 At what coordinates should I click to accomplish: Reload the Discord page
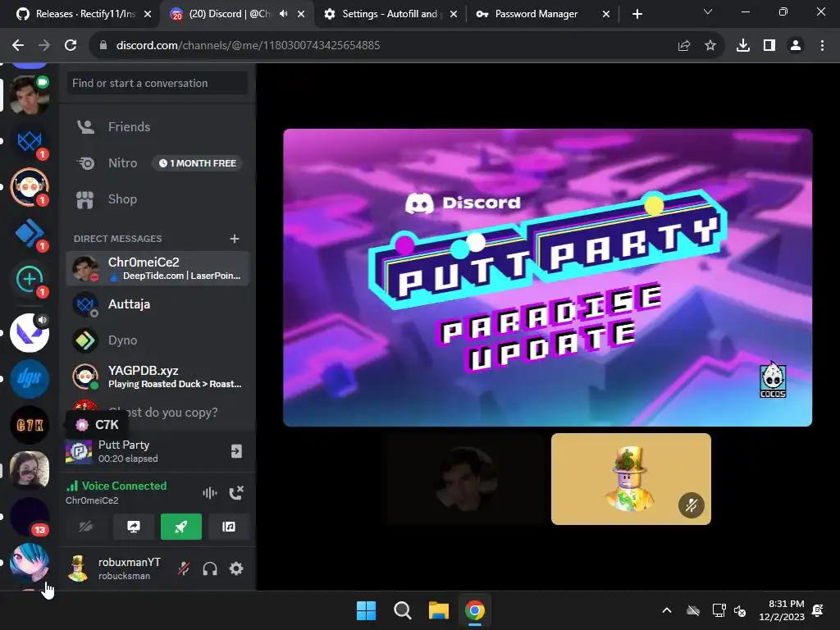coord(71,46)
